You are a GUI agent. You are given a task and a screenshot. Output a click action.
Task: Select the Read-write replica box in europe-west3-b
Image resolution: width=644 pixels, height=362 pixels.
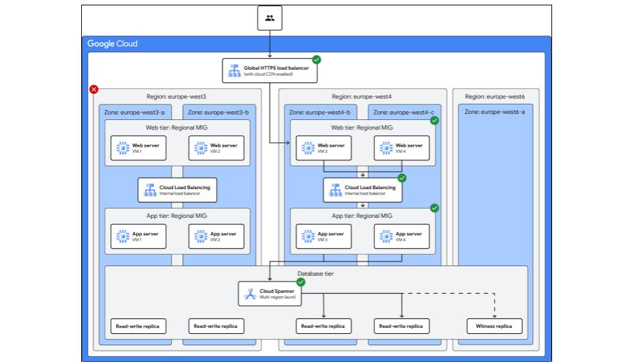tap(216, 326)
